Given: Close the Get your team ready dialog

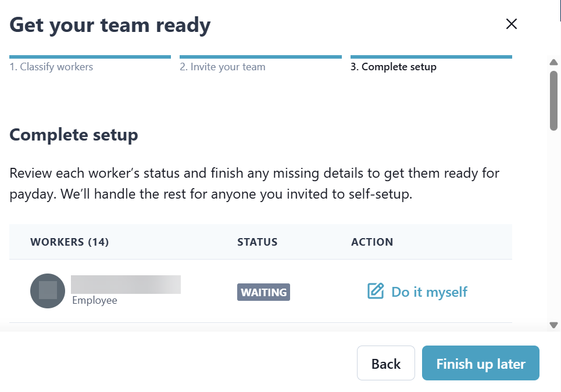Looking at the screenshot, I should [x=511, y=24].
